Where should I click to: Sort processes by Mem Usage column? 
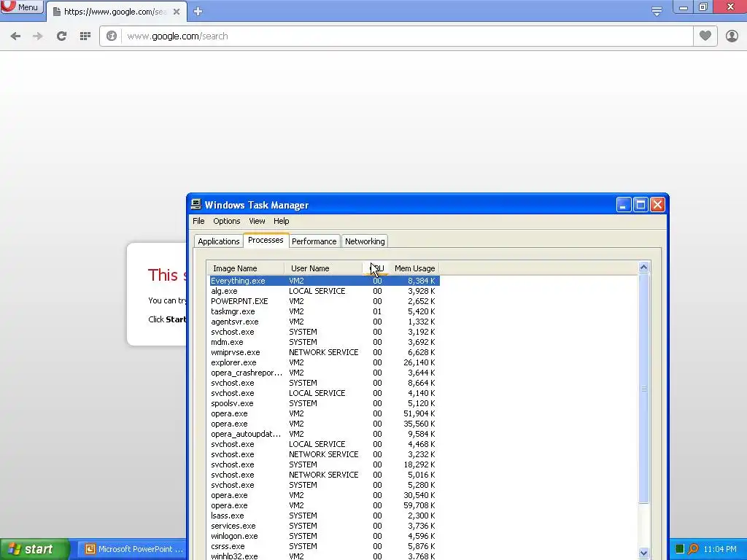(x=414, y=268)
